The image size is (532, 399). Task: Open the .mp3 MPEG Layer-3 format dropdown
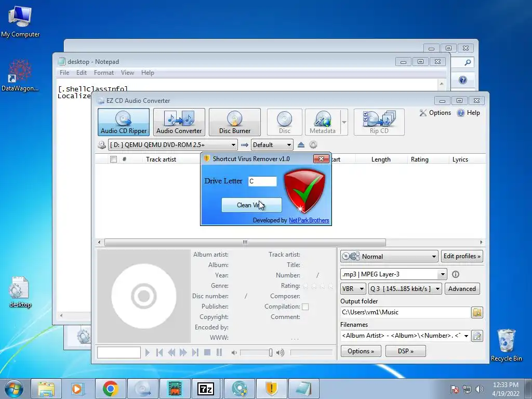394,274
